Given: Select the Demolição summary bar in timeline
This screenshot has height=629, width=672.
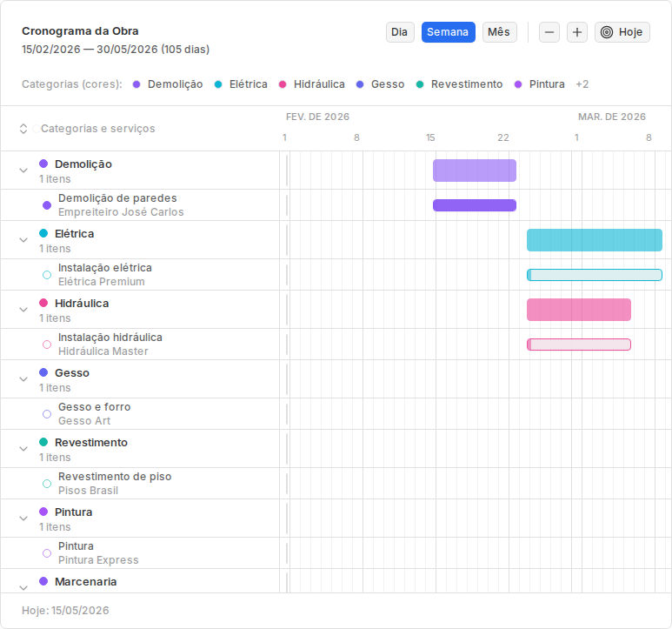Looking at the screenshot, I should pyautogui.click(x=475, y=171).
